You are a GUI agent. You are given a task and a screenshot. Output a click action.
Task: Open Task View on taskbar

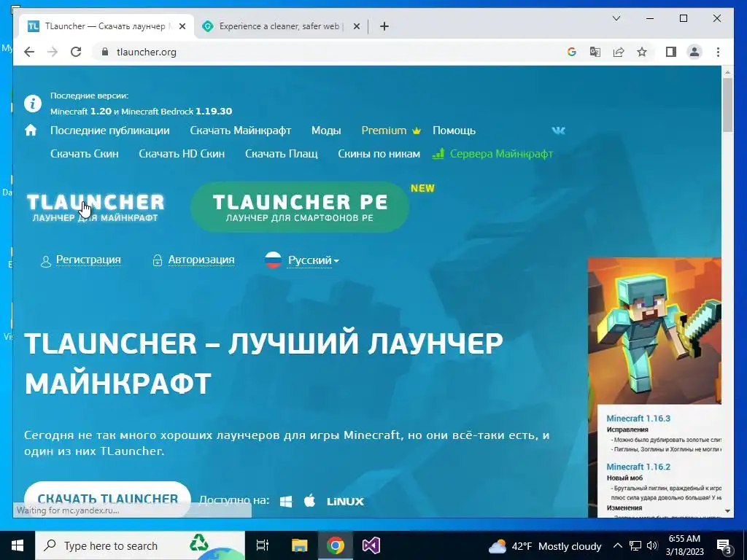[263, 545]
